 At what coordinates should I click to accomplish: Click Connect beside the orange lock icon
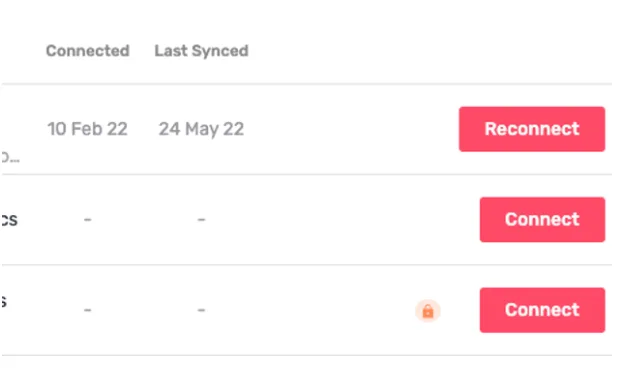[x=542, y=310]
